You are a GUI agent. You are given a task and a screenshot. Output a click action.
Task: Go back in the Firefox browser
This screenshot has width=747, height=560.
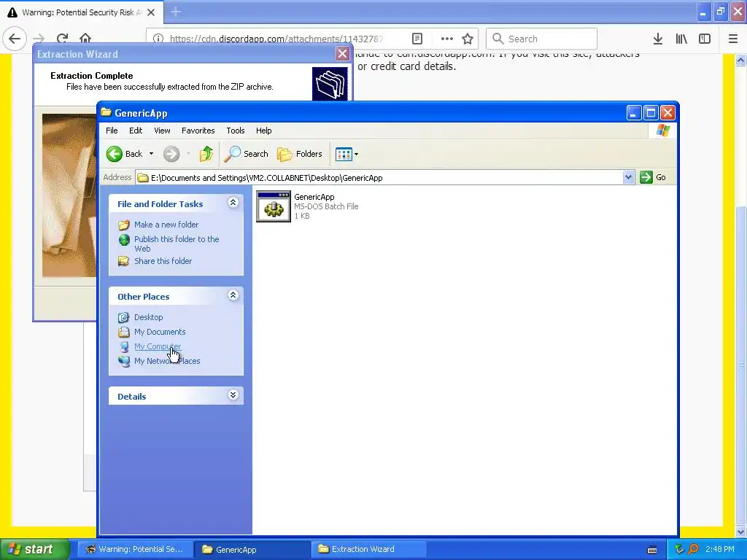click(15, 39)
